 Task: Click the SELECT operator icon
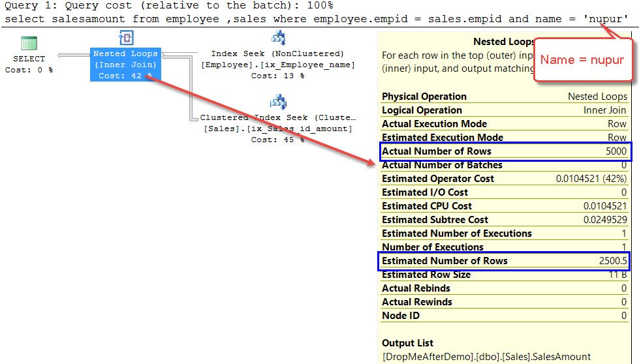click(x=29, y=43)
